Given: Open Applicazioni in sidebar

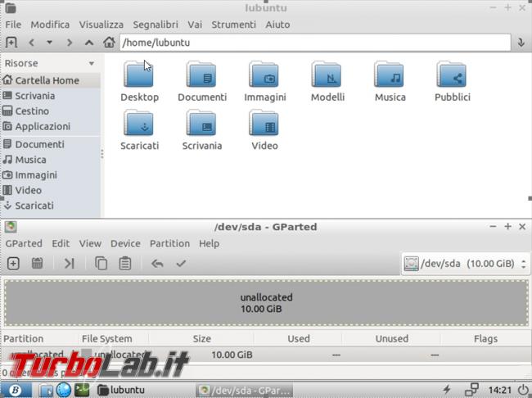Looking at the screenshot, I should coord(50,126).
